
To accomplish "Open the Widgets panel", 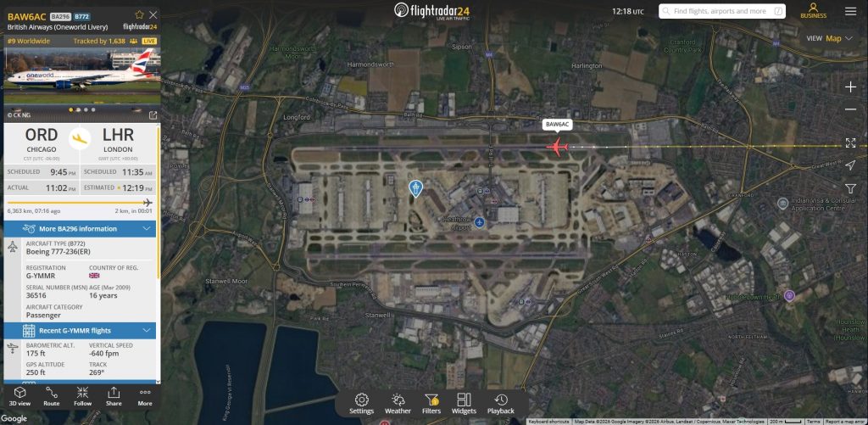I will [x=464, y=404].
